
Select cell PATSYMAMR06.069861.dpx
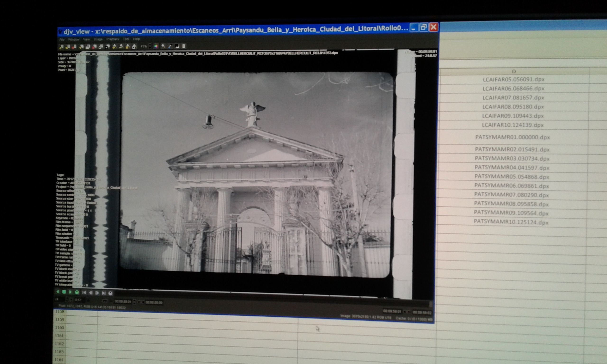511,186
